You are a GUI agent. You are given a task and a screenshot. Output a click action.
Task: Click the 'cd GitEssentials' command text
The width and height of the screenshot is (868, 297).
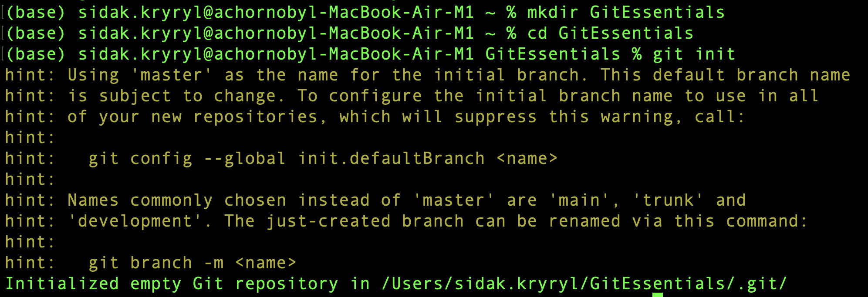point(610,33)
